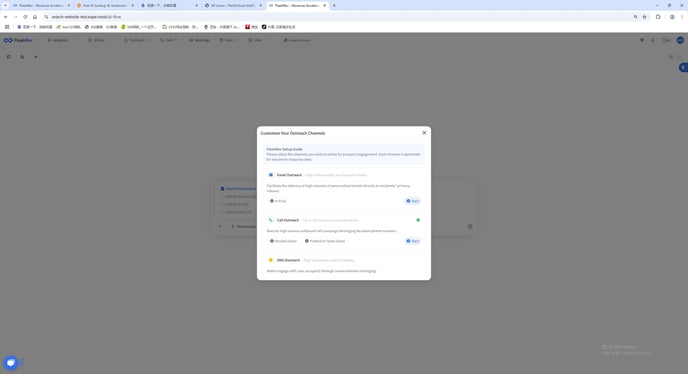Screen dimensions: 688x374
Task: Click the first icon on the flow canvas toolbar
Action: pyautogui.click(x=9, y=57)
